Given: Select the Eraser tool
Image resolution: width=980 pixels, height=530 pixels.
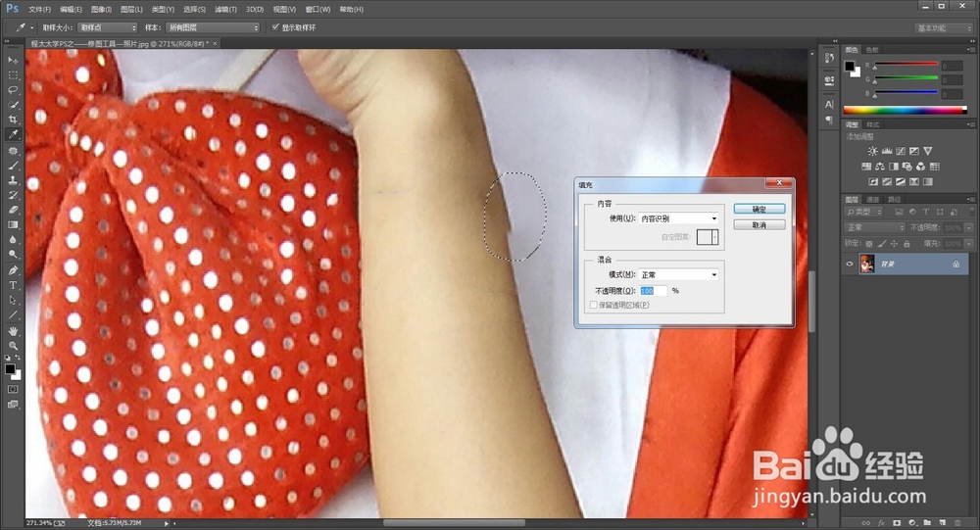Looking at the screenshot, I should coord(13,210).
